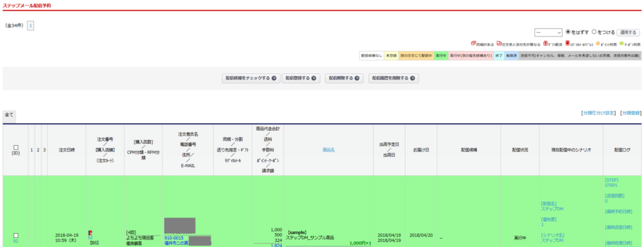Click arrow icon on 配信登録する button
Image resolution: width=644 pixels, height=247 pixels.
313,78
